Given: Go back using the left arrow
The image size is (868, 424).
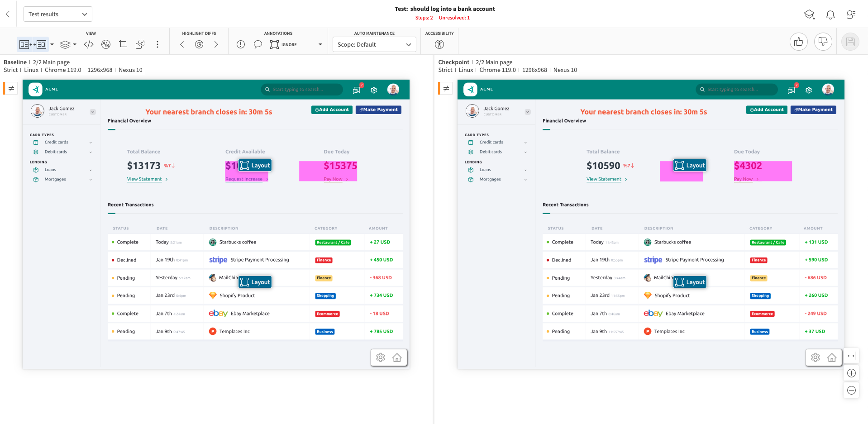Looking at the screenshot, I should tap(8, 14).
